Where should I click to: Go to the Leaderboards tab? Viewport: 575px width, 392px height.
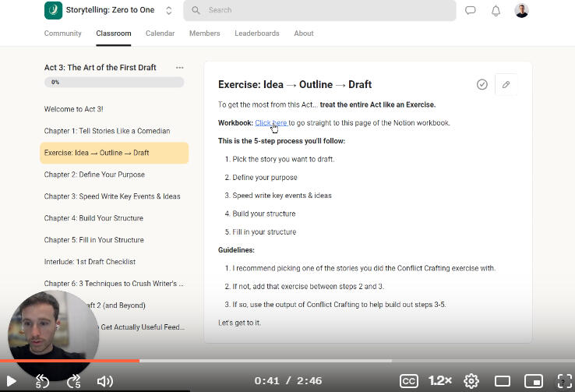click(256, 34)
